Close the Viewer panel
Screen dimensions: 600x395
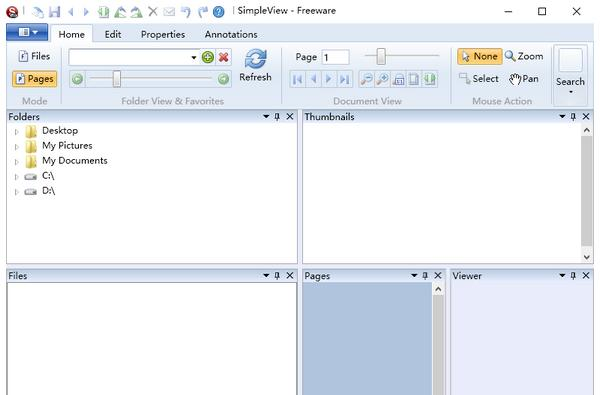coord(586,275)
